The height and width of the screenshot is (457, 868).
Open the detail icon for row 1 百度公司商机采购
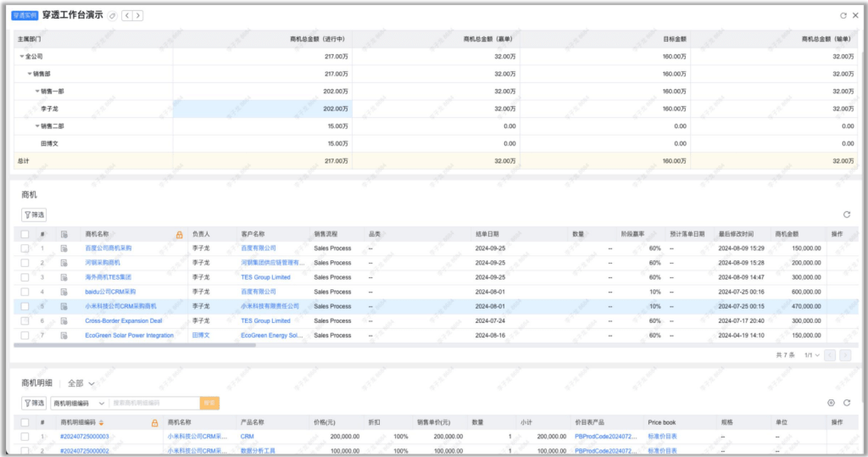coord(64,248)
